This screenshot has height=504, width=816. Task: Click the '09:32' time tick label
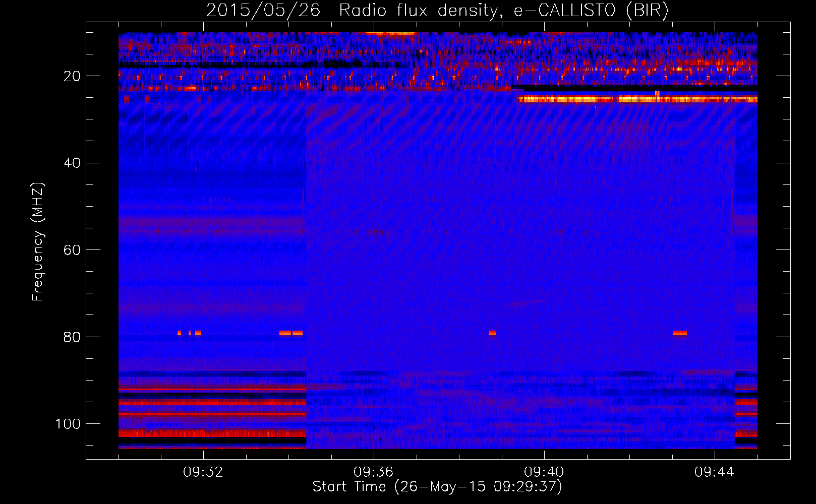point(203,472)
